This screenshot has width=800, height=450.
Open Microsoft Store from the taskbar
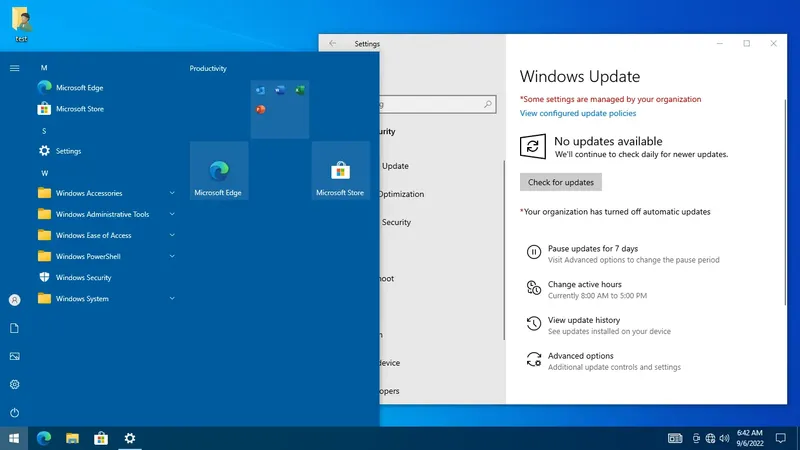click(x=101, y=438)
